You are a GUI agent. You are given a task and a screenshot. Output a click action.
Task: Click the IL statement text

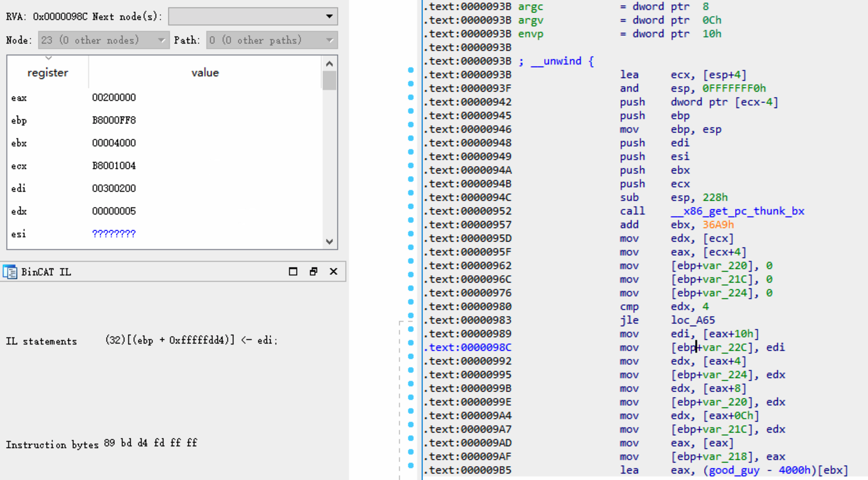pos(191,340)
